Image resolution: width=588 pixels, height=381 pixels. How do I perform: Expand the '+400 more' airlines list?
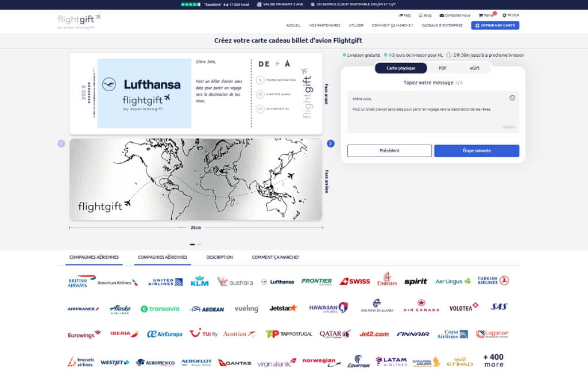click(x=494, y=360)
